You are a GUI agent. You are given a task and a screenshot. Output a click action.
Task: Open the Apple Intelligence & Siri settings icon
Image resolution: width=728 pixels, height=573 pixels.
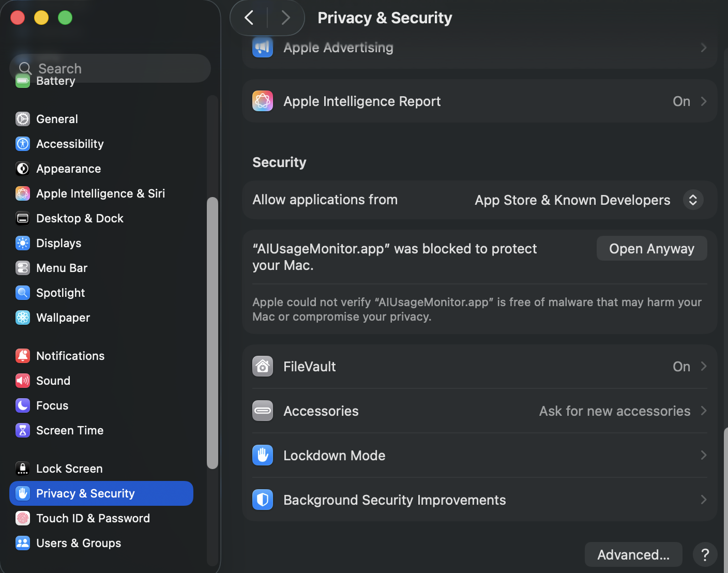(23, 193)
